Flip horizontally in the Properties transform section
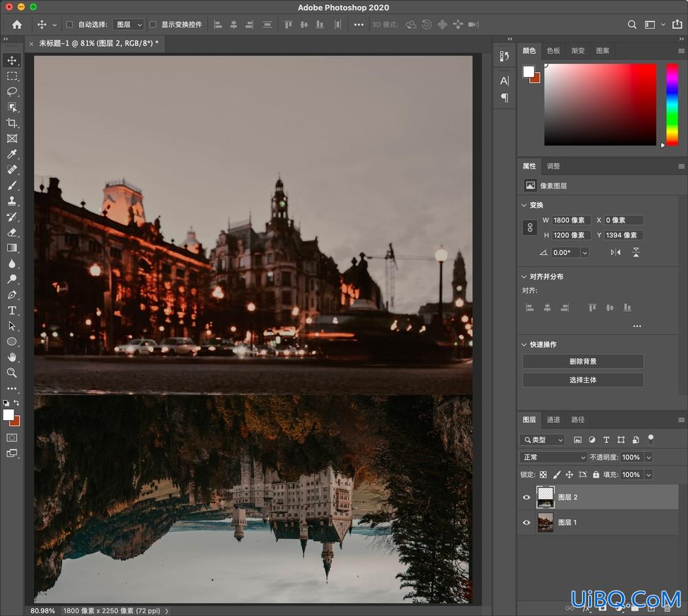The height and width of the screenshot is (616, 688). pos(616,252)
